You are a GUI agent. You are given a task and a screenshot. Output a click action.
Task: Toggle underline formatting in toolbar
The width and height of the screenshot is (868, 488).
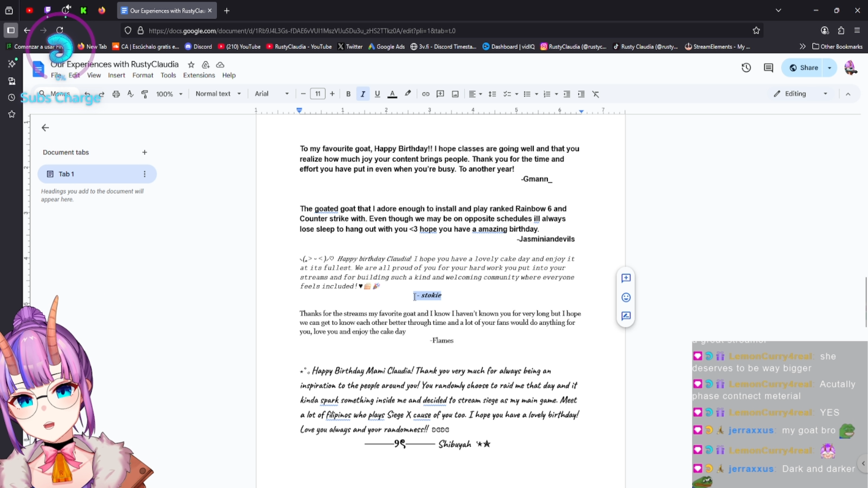coord(377,94)
